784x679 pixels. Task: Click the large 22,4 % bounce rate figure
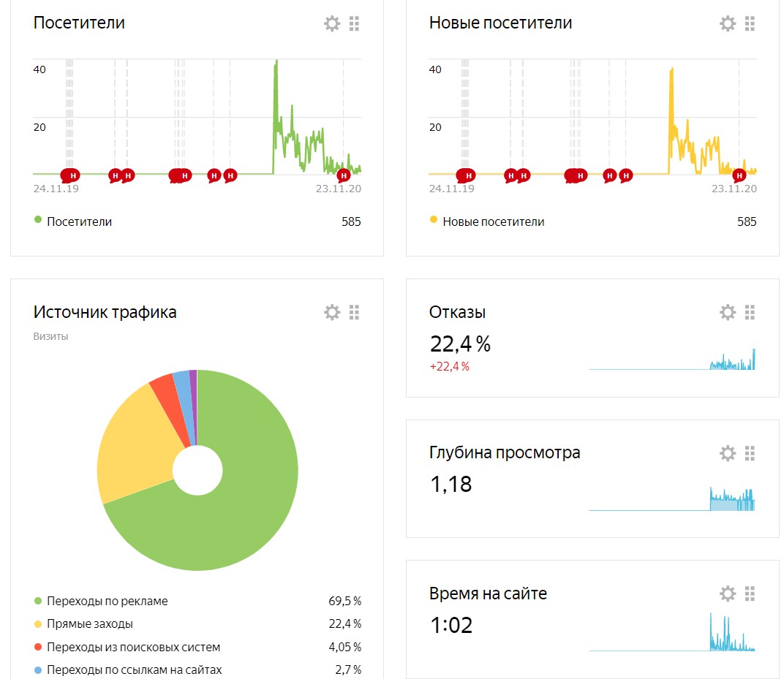click(x=460, y=344)
